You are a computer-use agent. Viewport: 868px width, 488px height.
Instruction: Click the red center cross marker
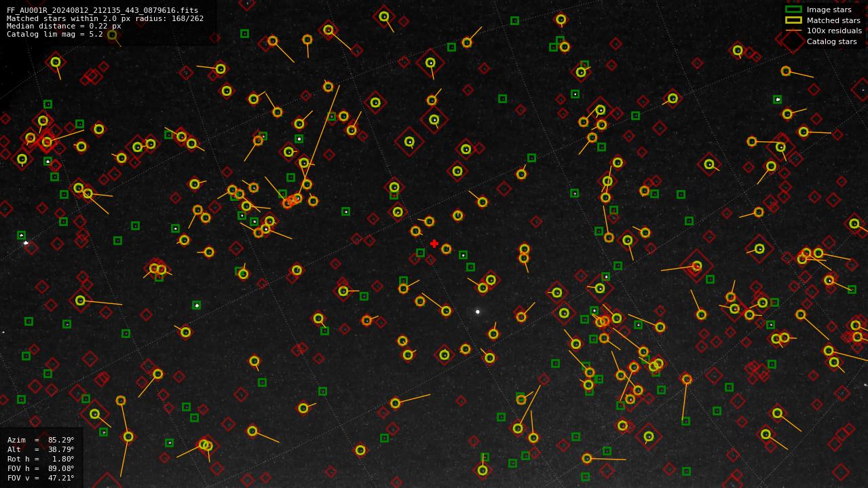(x=434, y=244)
